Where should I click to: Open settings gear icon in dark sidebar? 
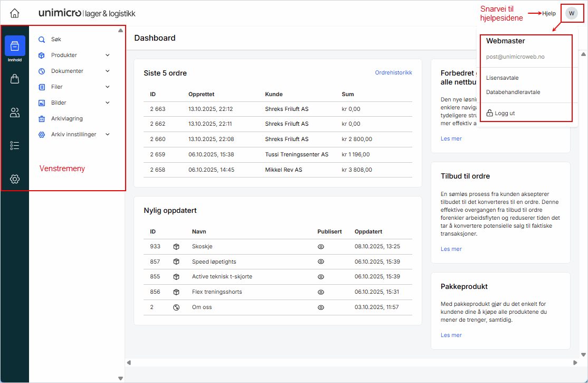point(15,179)
